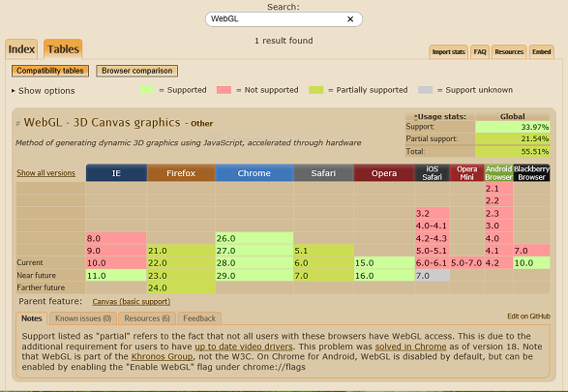Click IE 8.0 cell
The width and height of the screenshot is (568, 392).
click(x=116, y=238)
